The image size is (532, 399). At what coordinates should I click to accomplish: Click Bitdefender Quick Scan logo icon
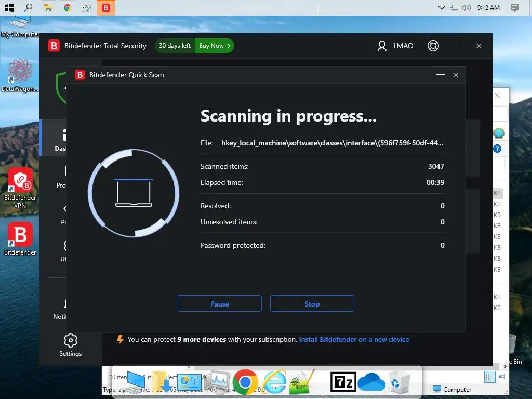click(x=79, y=75)
